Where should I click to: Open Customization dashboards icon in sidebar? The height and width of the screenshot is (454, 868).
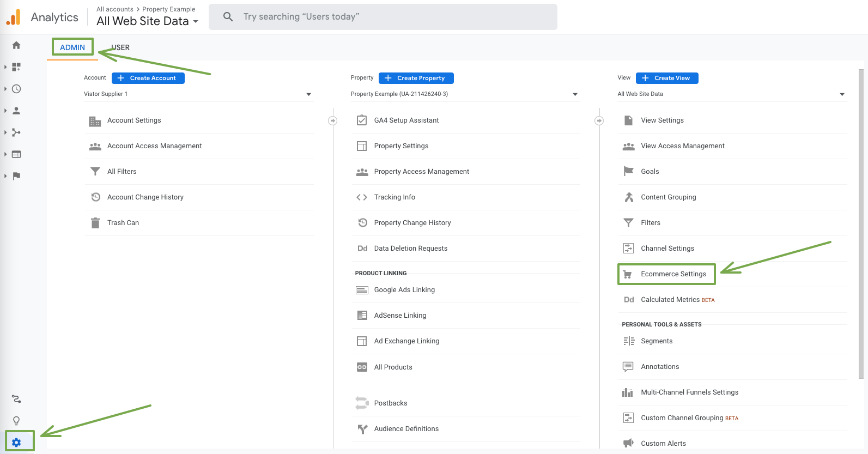16,67
